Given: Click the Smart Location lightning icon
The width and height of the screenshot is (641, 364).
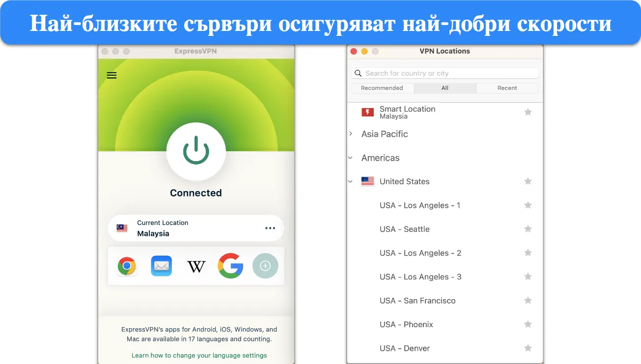Looking at the screenshot, I should [367, 112].
